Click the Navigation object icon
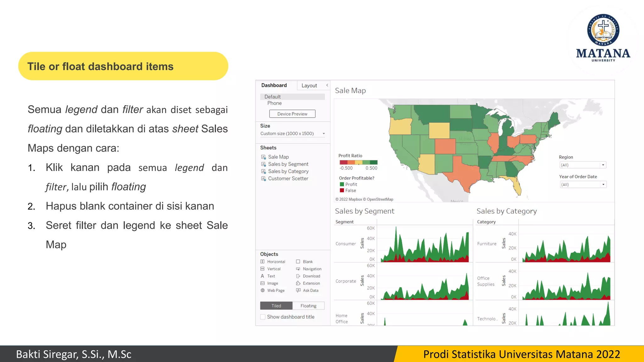Image resolution: width=644 pixels, height=362 pixels. (x=298, y=269)
